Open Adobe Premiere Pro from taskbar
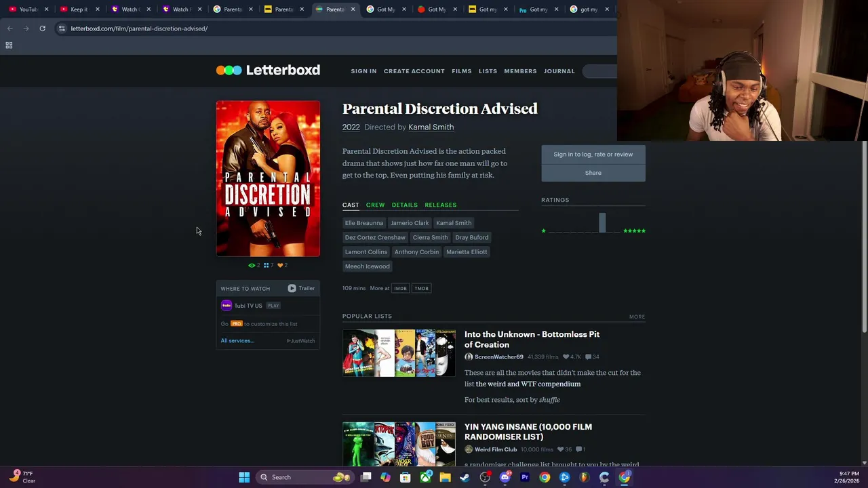The height and width of the screenshot is (488, 868). coord(524,477)
